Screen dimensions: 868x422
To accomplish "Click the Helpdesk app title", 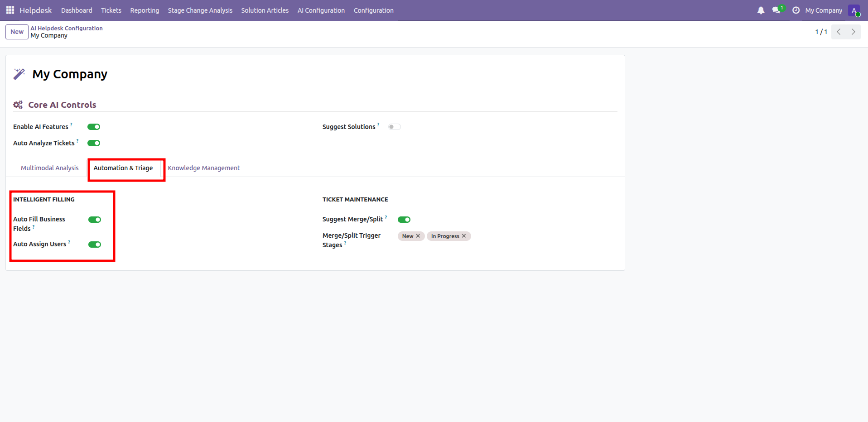I will click(x=36, y=10).
